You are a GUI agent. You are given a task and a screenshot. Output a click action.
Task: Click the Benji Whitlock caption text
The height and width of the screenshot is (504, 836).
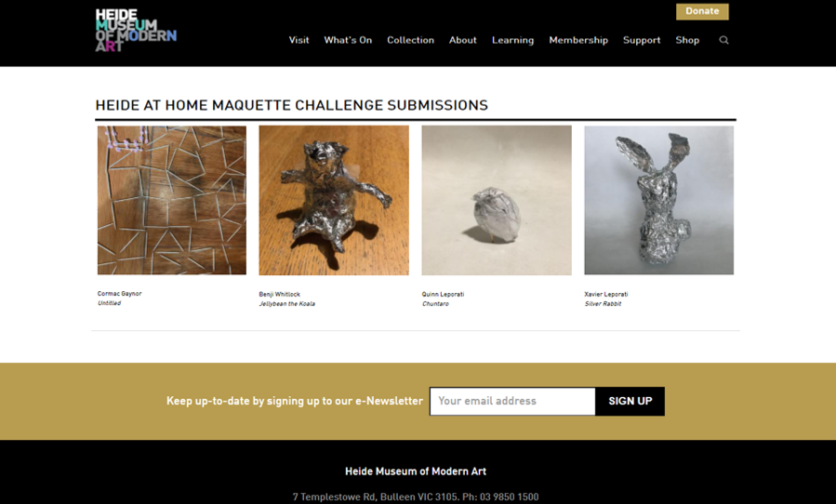(279, 295)
